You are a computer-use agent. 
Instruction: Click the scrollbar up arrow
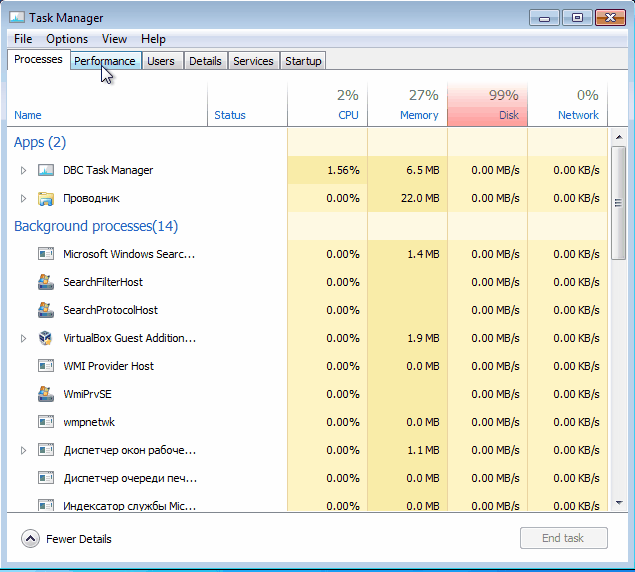click(x=619, y=137)
